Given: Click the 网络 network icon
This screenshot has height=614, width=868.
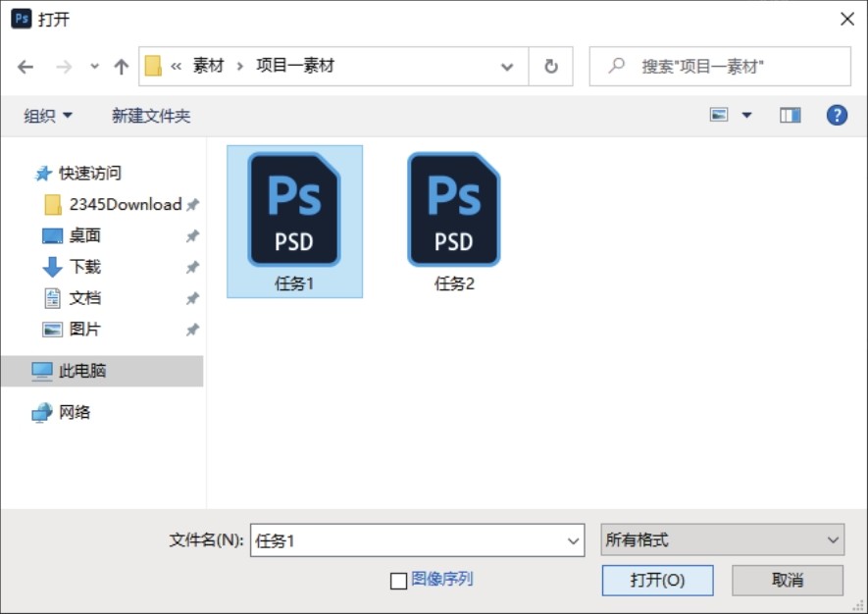Looking at the screenshot, I should pyautogui.click(x=42, y=413).
